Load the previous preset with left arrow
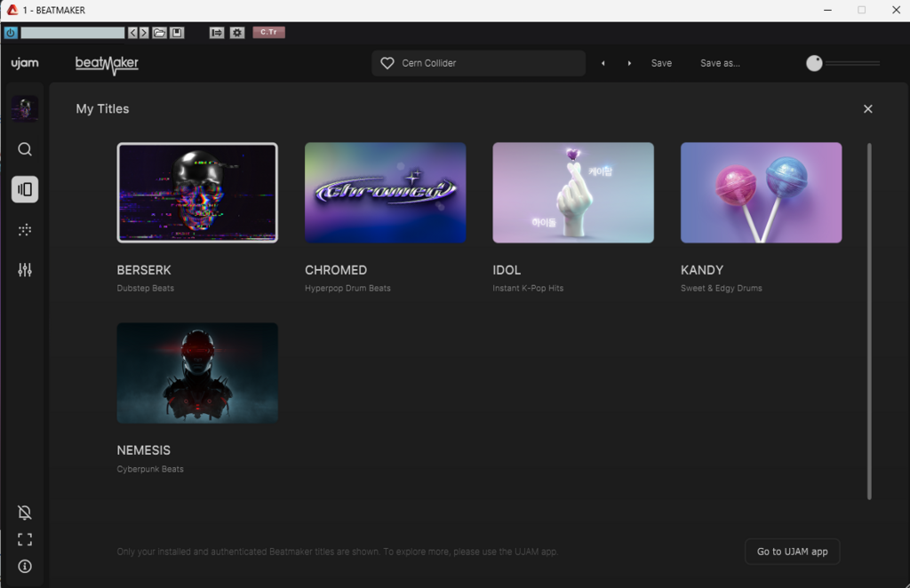 603,63
